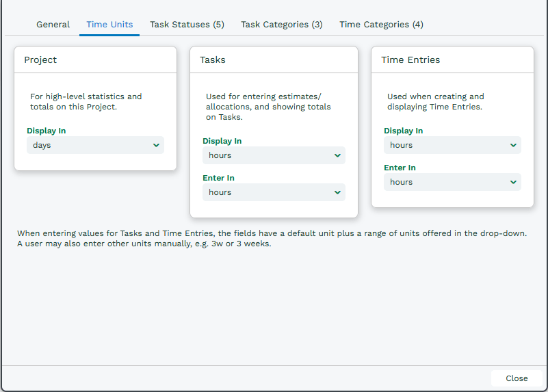Switch to the General tab
The height and width of the screenshot is (392, 548).
[x=53, y=25]
